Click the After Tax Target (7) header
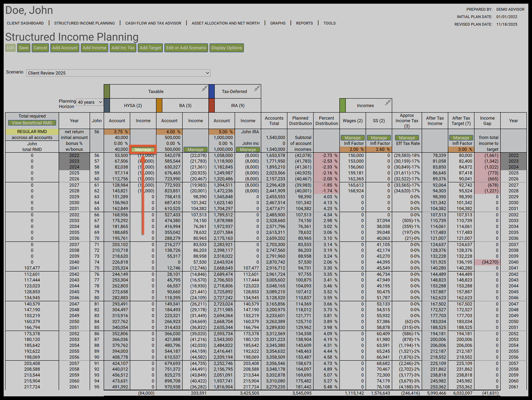Viewport: 532px width, 400px height. pyautogui.click(x=461, y=121)
